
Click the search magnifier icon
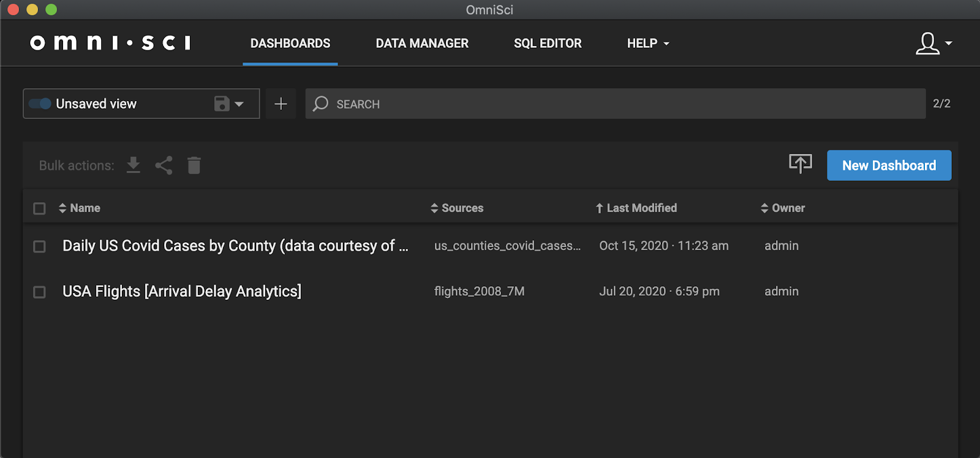(x=320, y=104)
